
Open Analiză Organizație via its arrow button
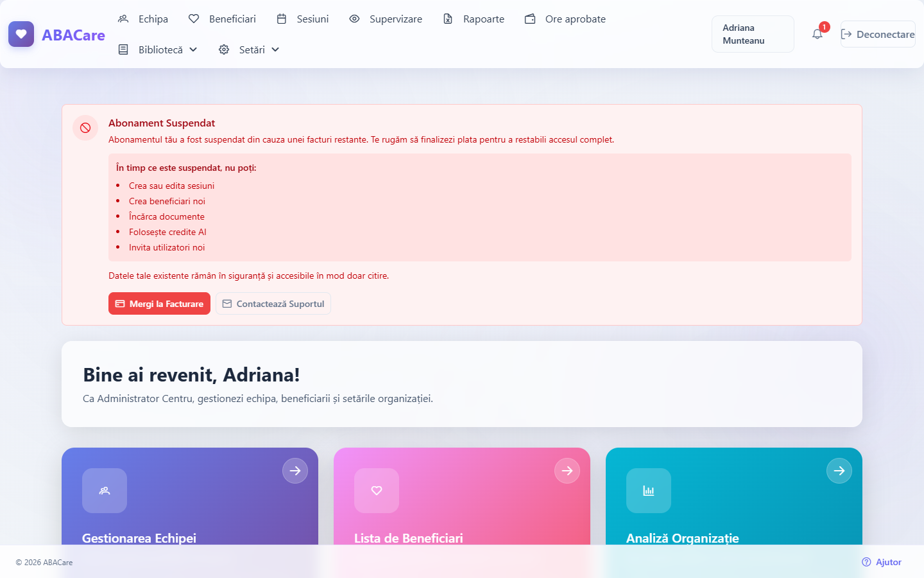839,471
